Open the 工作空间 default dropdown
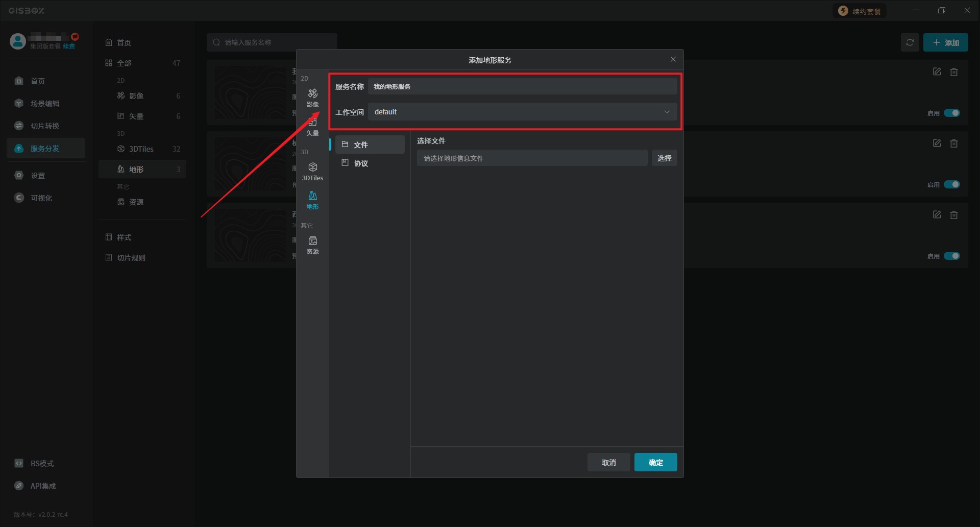Screen dimensions: 980x527 coord(522,112)
